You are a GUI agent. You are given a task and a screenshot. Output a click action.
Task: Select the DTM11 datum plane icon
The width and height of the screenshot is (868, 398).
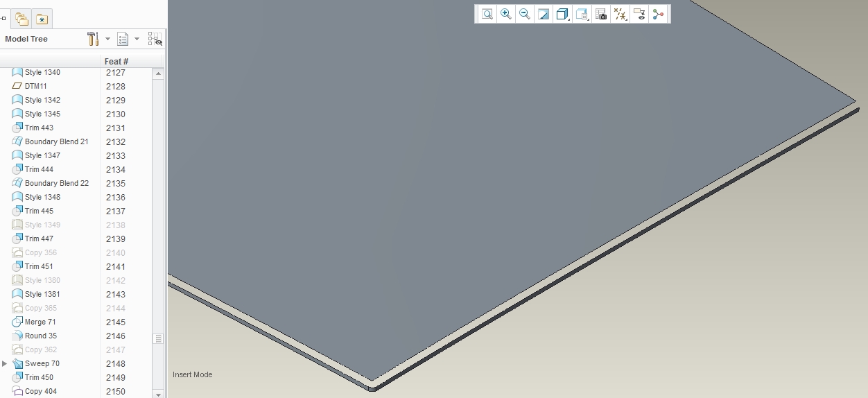[17, 86]
